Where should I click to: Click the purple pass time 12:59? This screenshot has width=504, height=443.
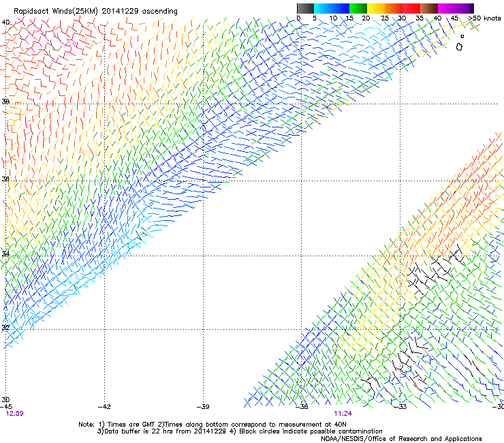(14, 414)
